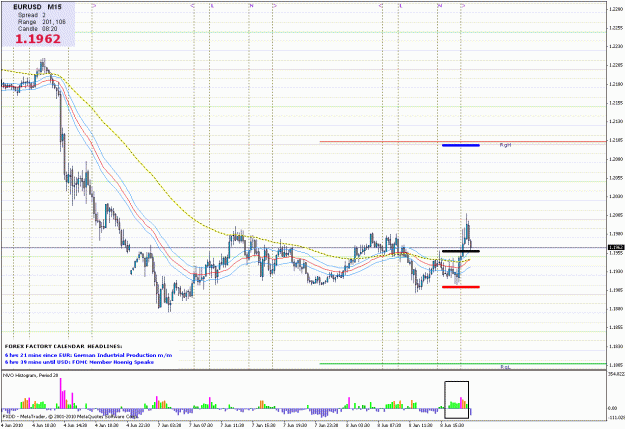Click the purple N session marker on 7 Jun
The height and width of the screenshot is (429, 625).
tap(251, 6)
